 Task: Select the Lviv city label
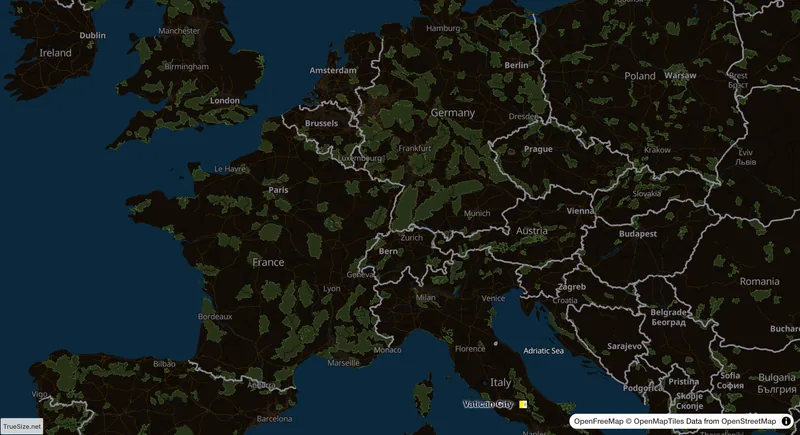pos(745,157)
